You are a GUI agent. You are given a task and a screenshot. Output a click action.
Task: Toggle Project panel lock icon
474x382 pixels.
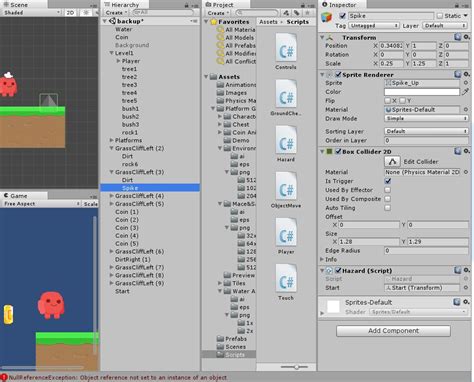click(303, 5)
